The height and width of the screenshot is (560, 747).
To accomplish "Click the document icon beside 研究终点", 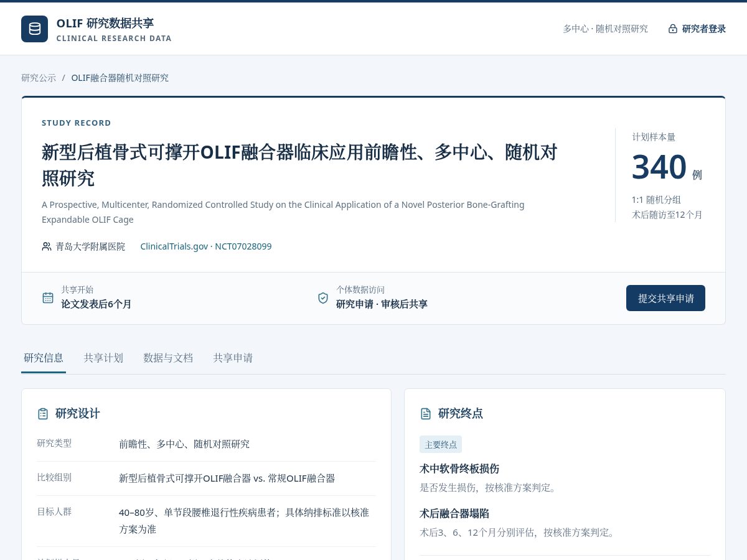I will point(426,414).
